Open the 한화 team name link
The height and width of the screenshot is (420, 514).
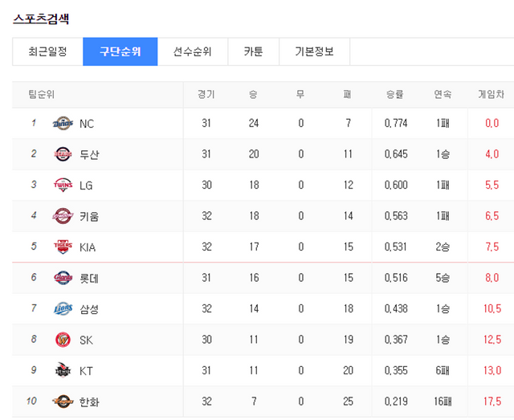click(x=89, y=402)
